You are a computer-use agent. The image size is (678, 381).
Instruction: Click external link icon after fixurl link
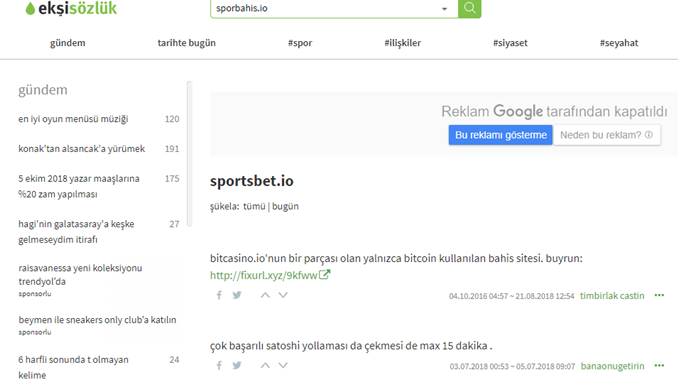click(325, 275)
